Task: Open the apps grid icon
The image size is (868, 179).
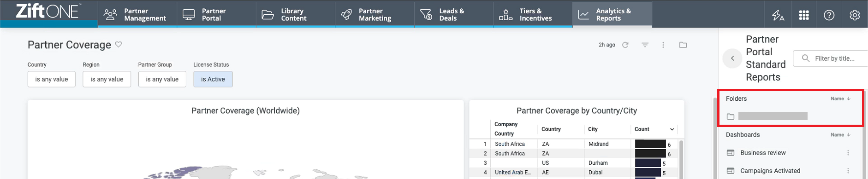Action: pyautogui.click(x=804, y=15)
